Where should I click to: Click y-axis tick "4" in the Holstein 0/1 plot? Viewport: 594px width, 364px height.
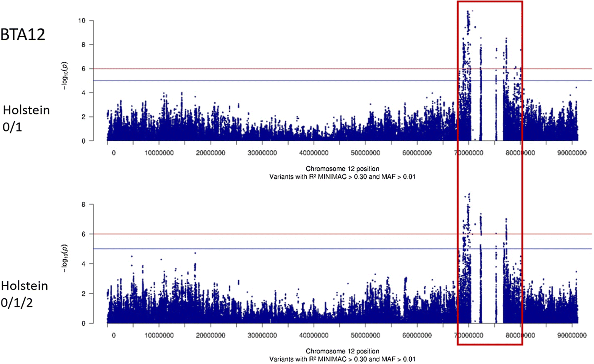coord(83,93)
